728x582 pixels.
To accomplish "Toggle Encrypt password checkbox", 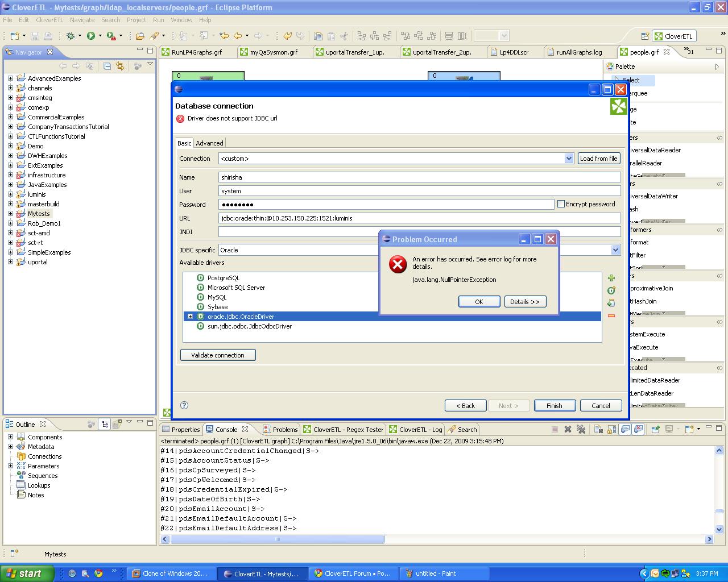I will (x=561, y=204).
